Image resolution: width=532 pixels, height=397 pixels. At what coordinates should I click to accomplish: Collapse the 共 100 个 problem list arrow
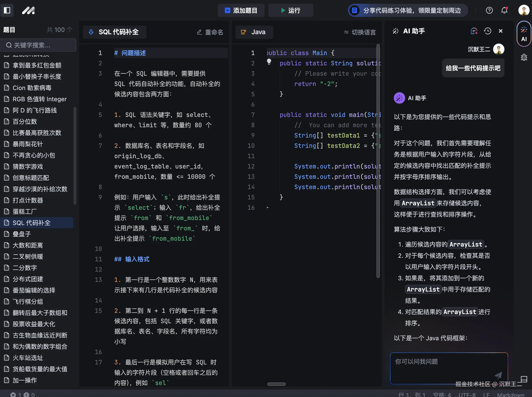pos(69,30)
